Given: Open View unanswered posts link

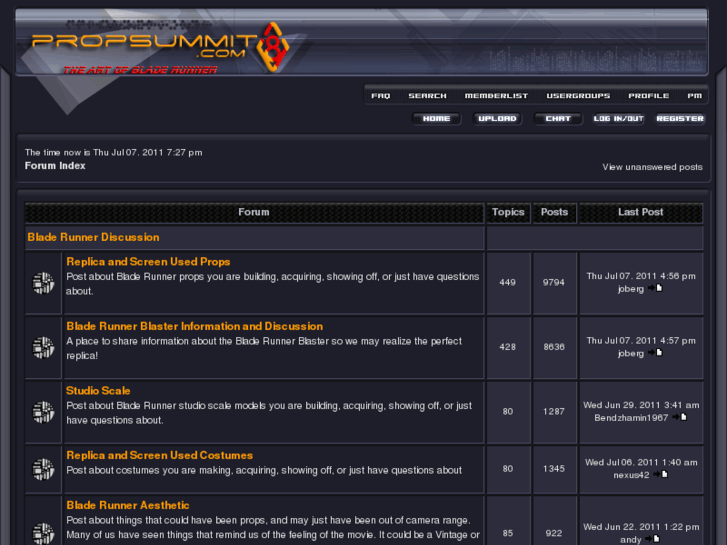Looking at the screenshot, I should (652, 167).
